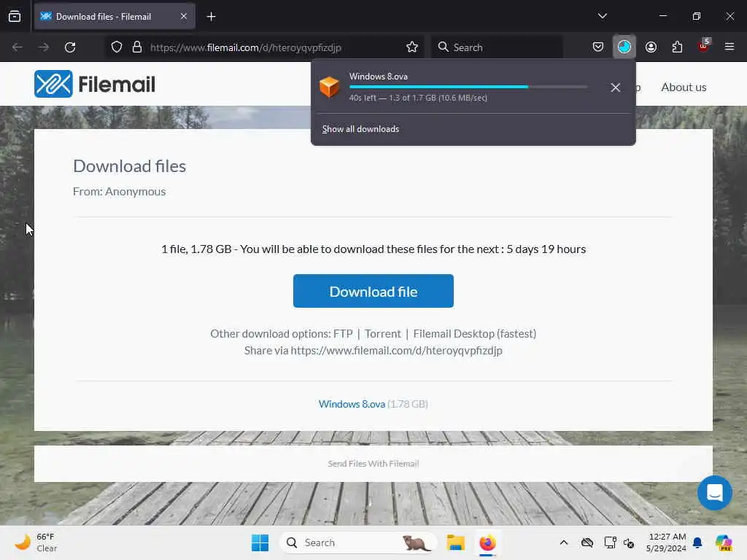Go back one page in Firefox
Image resolution: width=747 pixels, height=560 pixels.
click(18, 47)
